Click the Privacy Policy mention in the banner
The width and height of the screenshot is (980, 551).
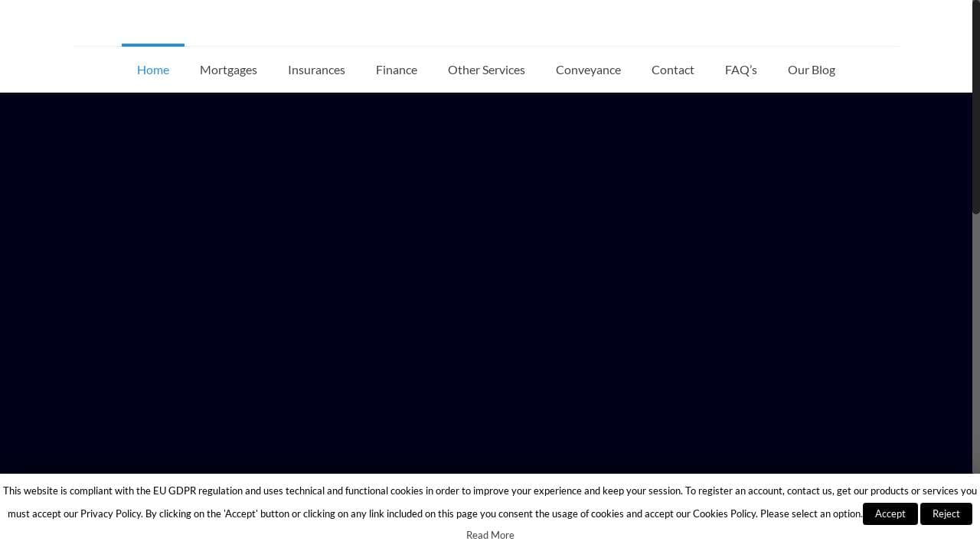tap(110, 514)
